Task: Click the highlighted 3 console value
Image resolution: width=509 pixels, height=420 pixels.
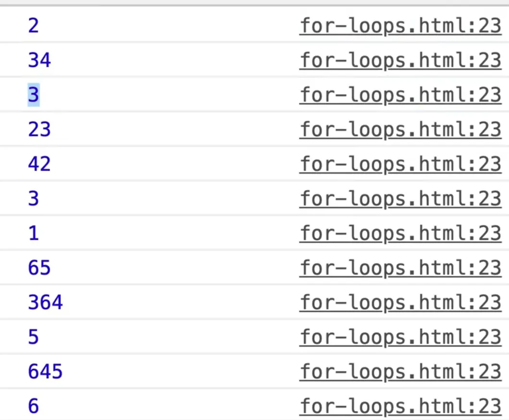Action: 33,95
